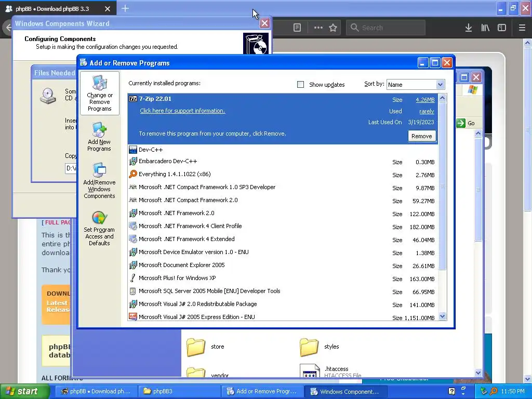Click Visual J# 2005 Express Edition icon

(x=133, y=316)
